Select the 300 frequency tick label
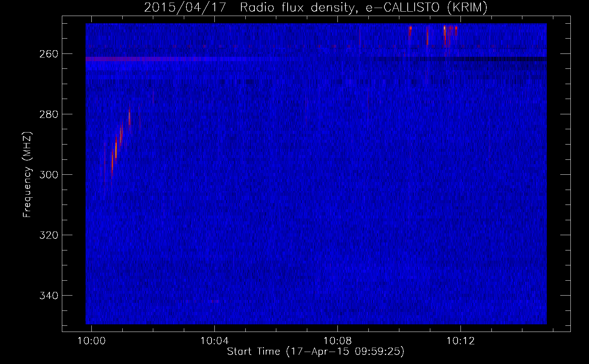Screen dimensions: 589x364 tap(49, 175)
